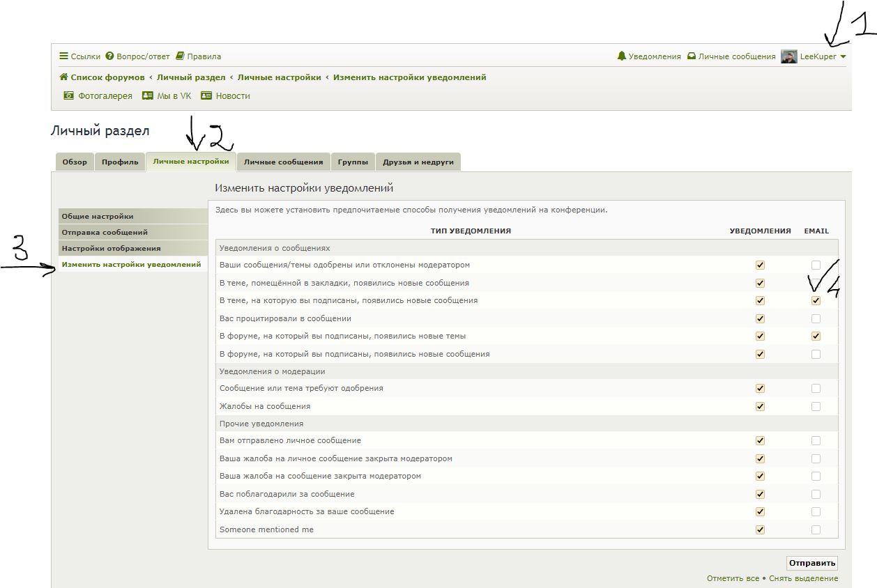Open the Друзья и недруги tab

(x=418, y=162)
